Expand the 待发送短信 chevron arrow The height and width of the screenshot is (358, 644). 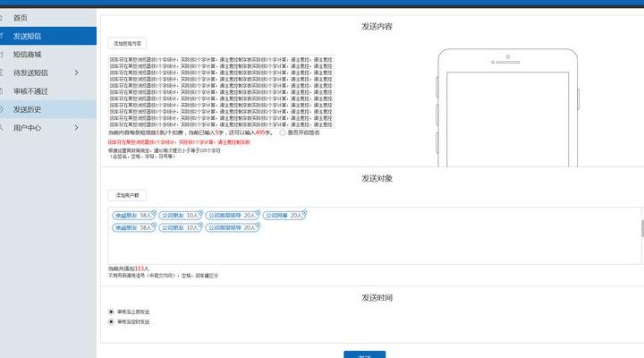(76, 72)
